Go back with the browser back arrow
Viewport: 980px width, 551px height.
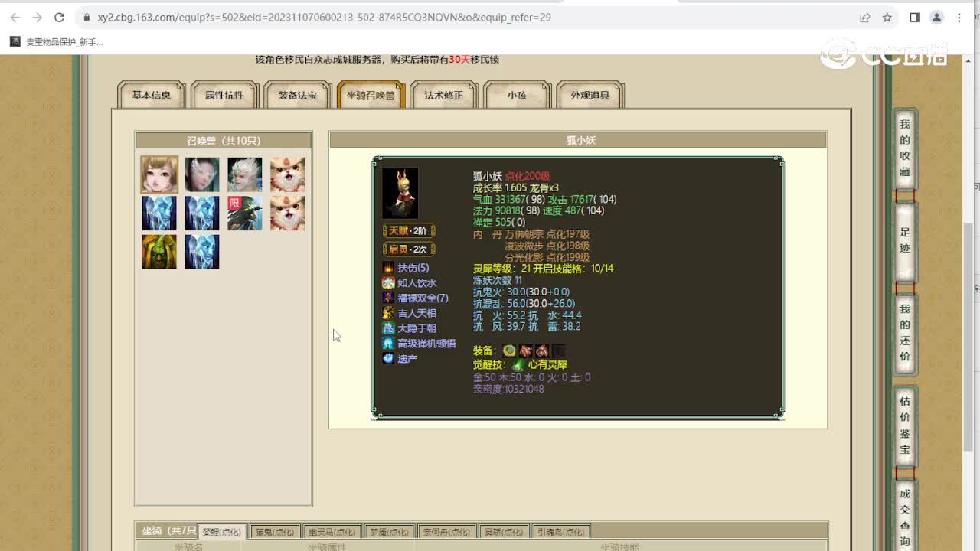point(15,17)
